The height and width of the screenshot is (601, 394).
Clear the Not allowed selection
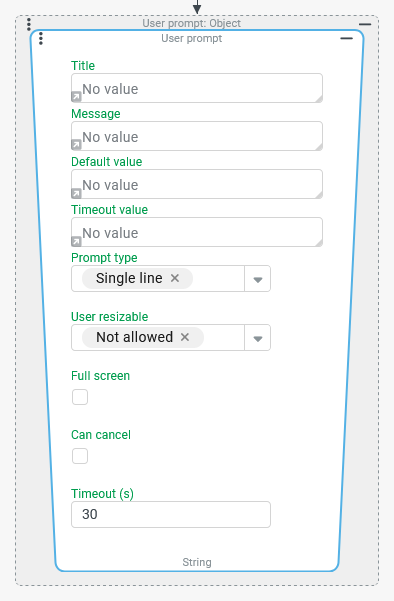tap(185, 337)
